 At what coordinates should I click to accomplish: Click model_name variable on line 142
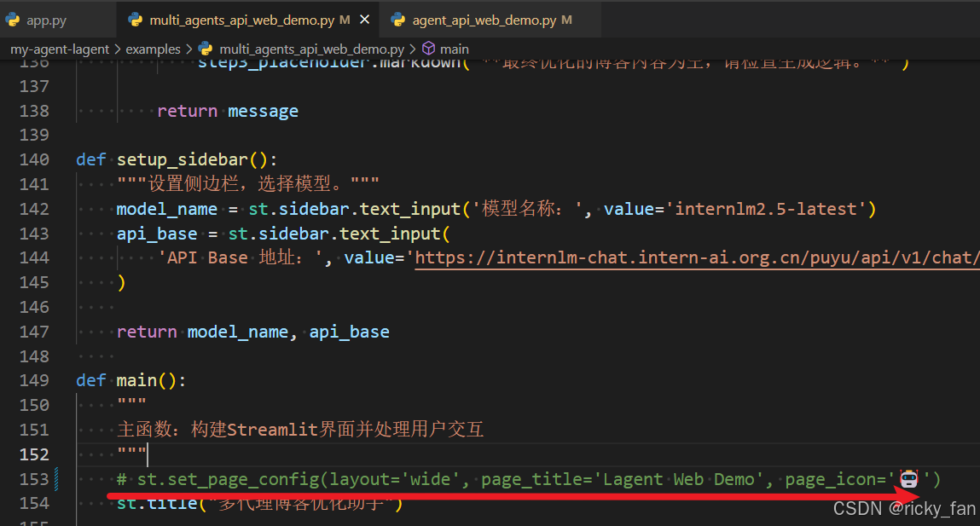[x=167, y=209]
